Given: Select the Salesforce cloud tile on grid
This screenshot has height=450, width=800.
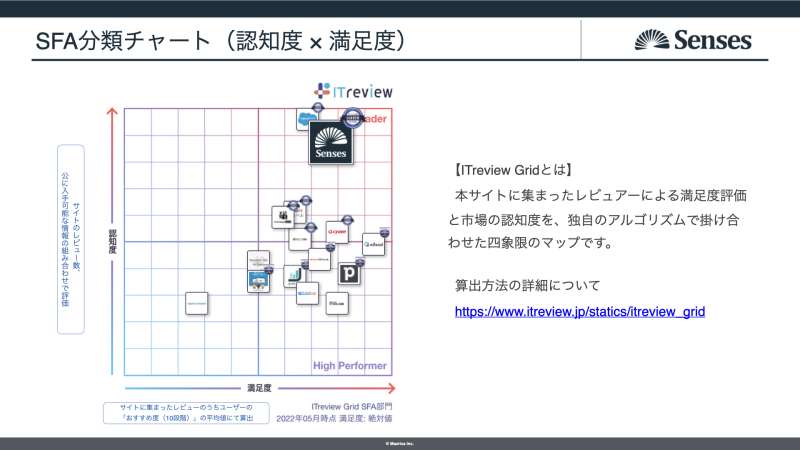Looking at the screenshot, I should click(x=307, y=120).
